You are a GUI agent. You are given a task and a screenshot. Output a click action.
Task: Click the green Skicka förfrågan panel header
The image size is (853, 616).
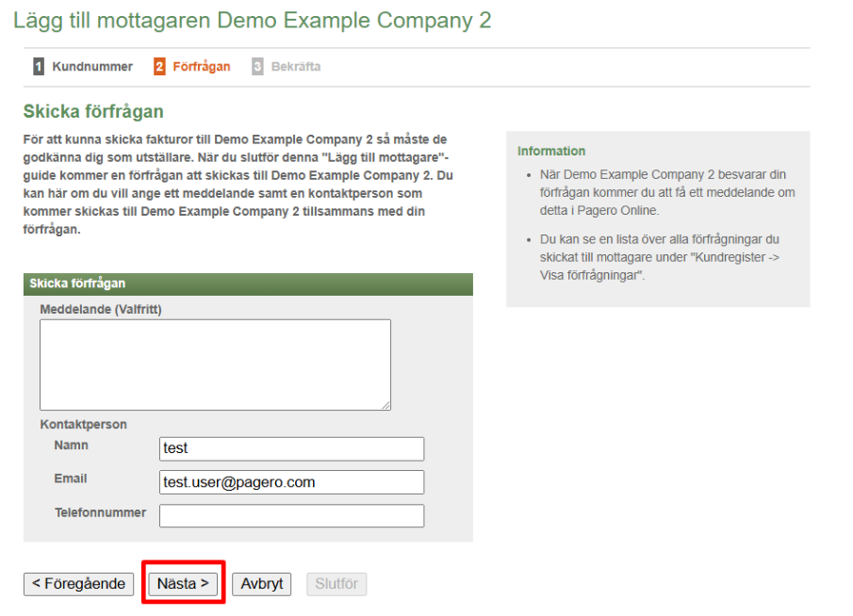click(248, 284)
